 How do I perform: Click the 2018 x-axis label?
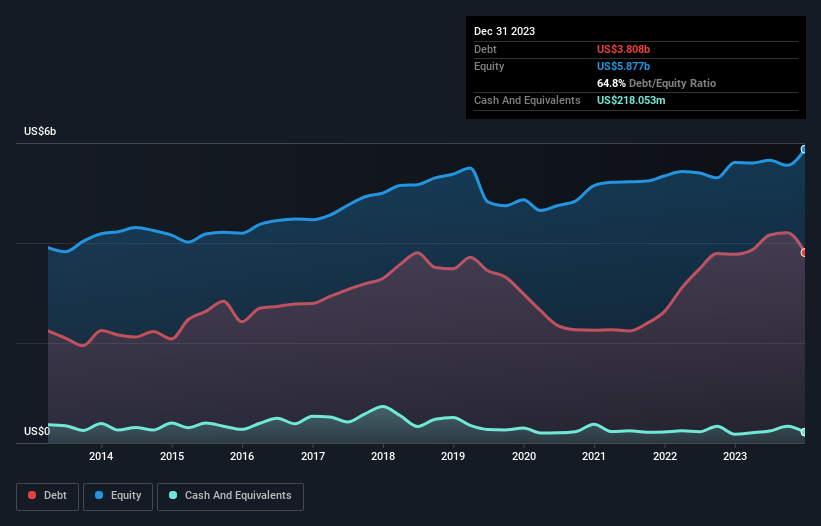pyautogui.click(x=383, y=456)
